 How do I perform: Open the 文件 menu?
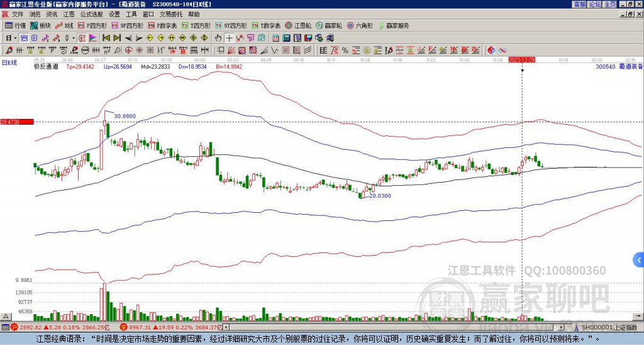(x=18, y=14)
